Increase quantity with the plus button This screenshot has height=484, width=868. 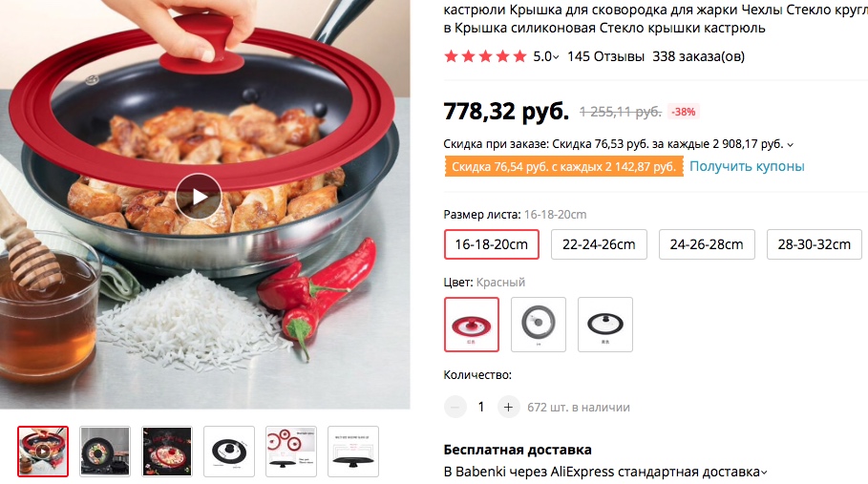click(508, 407)
